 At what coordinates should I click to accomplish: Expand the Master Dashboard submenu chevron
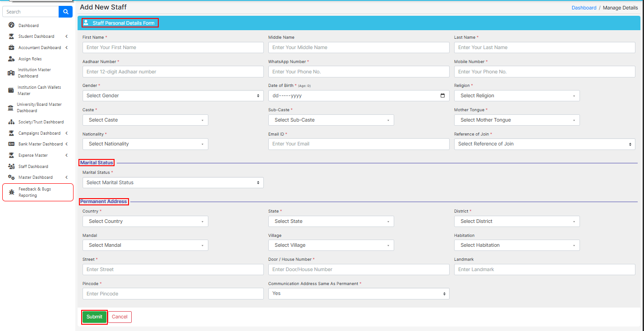tap(66, 177)
